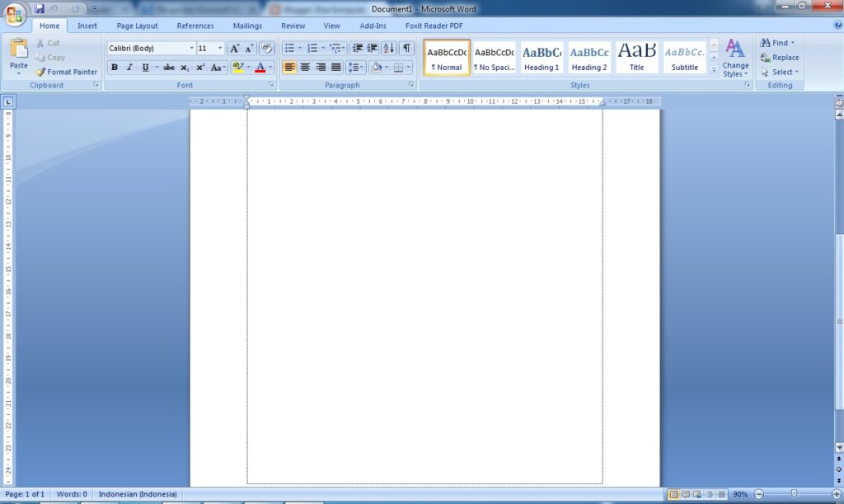The width and height of the screenshot is (844, 504).
Task: Shrink the font size
Action: 249,49
